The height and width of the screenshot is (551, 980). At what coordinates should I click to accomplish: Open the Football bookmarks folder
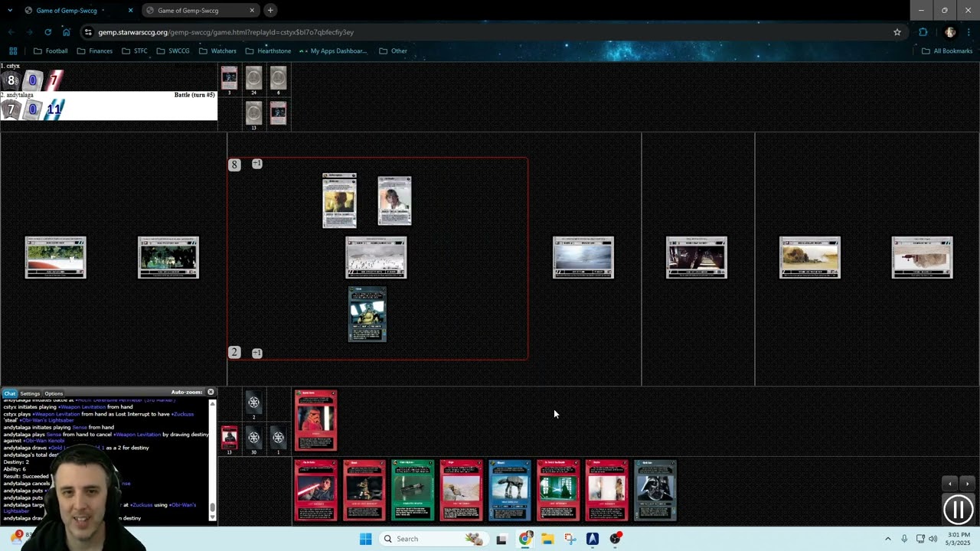[51, 51]
